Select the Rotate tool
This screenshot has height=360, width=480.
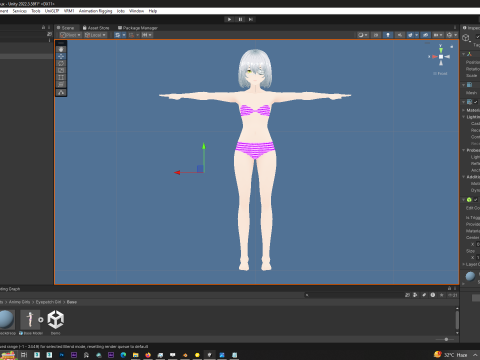61,63
